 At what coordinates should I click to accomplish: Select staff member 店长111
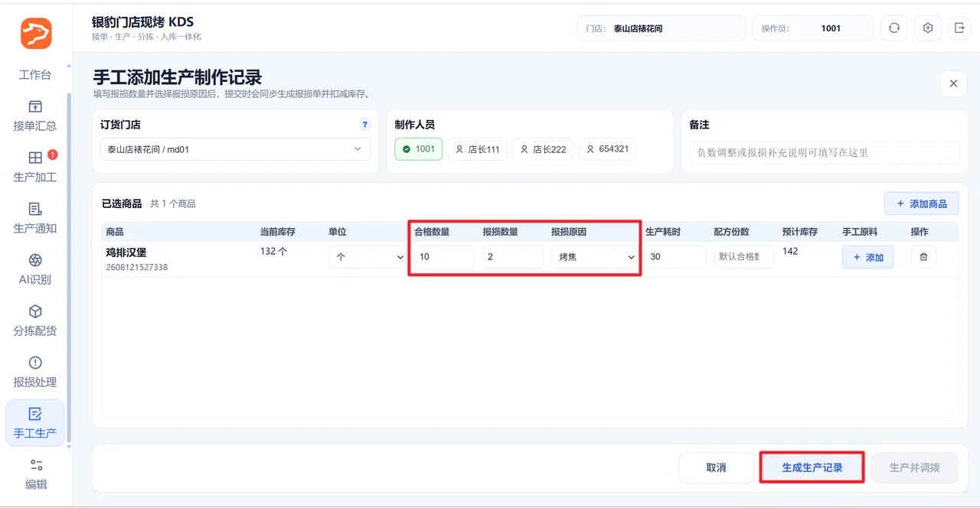479,149
